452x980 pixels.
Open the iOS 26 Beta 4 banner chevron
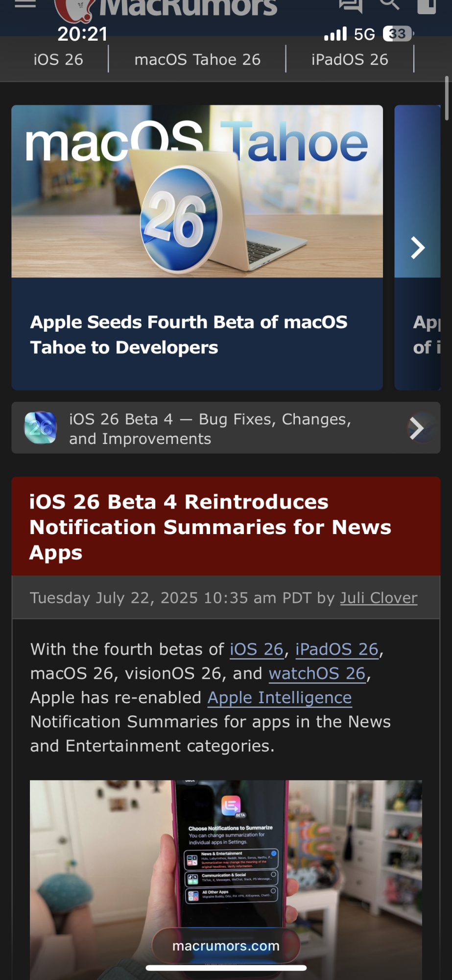coord(417,428)
